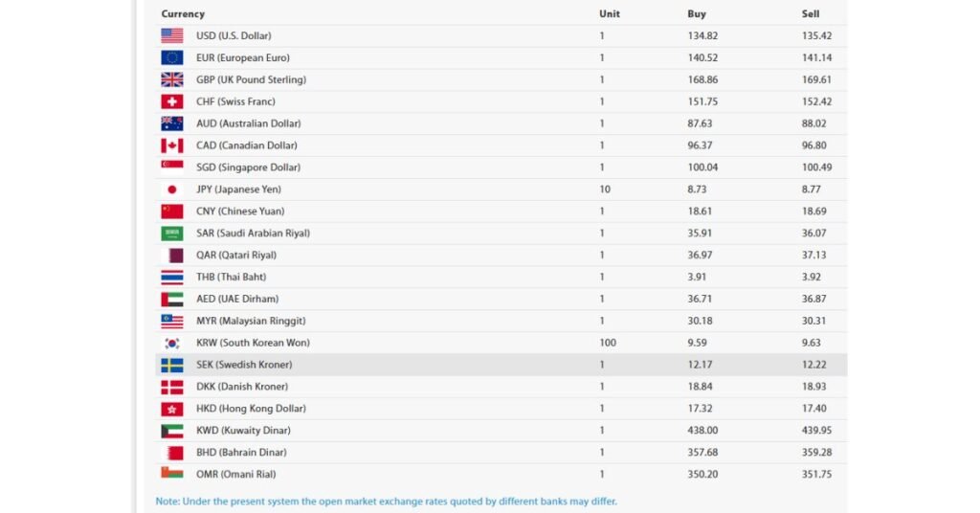Click the Swedish flag icon for SEK
Image resolution: width=980 pixels, height=513 pixels.
[172, 365]
